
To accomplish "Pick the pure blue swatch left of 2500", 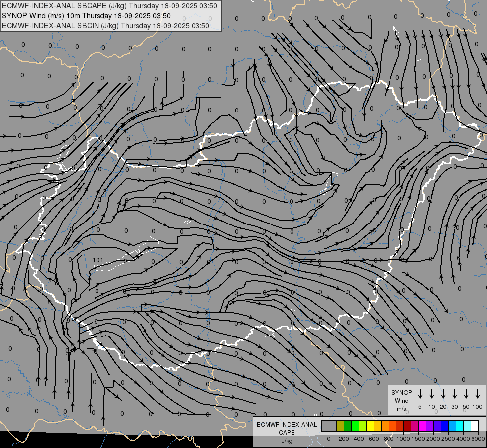I will pos(445,426).
